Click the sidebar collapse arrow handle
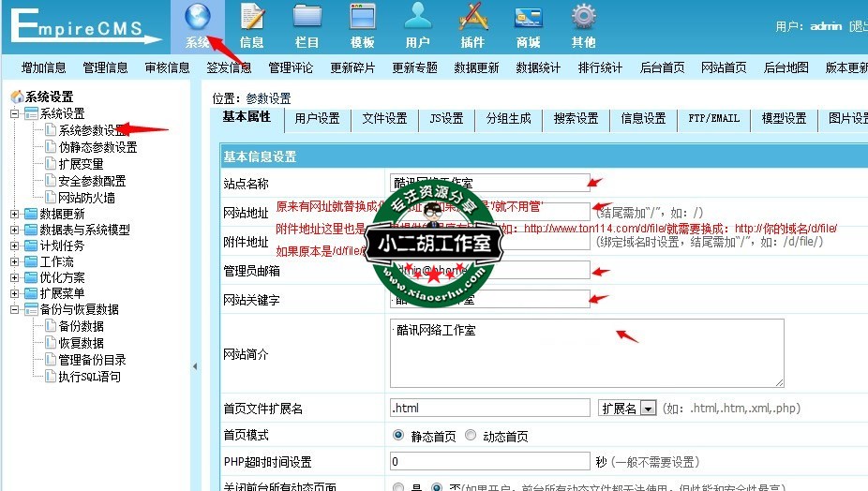The height and width of the screenshot is (491, 868). point(195,365)
